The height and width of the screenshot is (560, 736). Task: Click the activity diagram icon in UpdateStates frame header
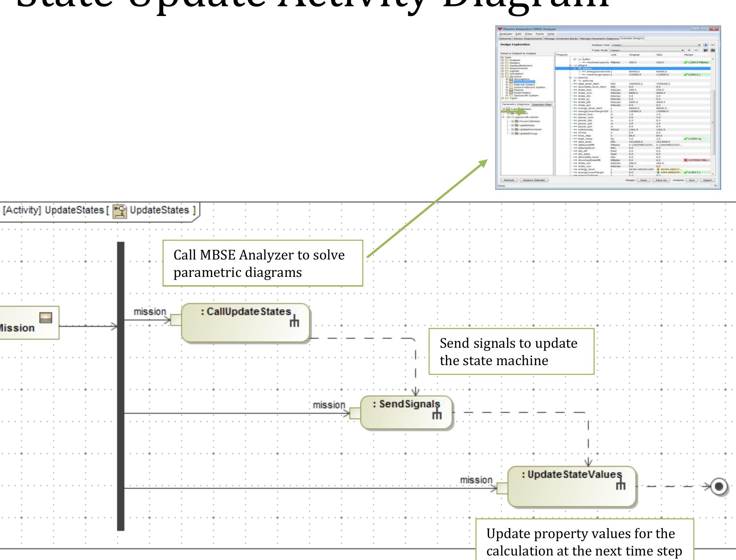tap(119, 210)
